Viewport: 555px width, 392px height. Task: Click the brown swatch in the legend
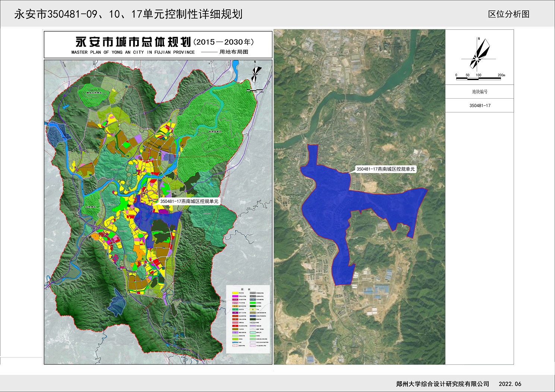235,329
